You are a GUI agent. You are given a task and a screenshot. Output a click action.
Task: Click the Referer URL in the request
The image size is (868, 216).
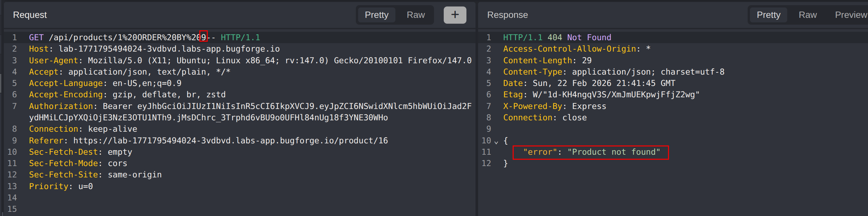[x=231, y=140]
